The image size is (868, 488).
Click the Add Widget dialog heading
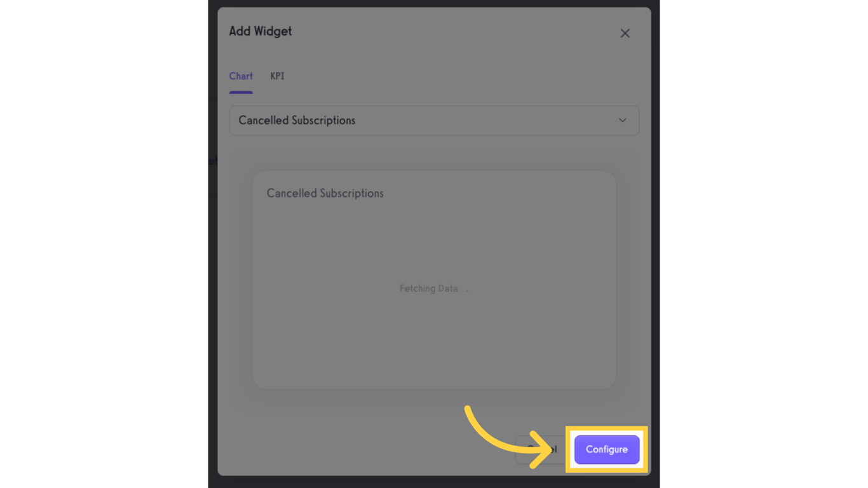click(x=261, y=31)
